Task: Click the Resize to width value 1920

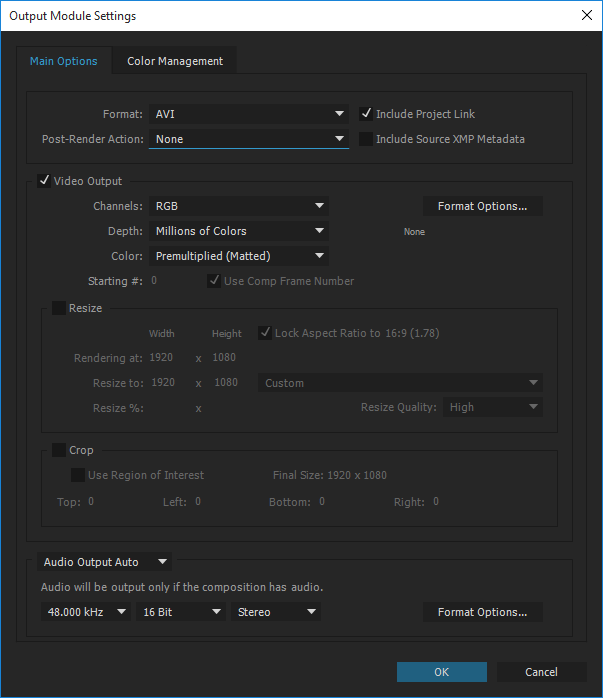Action: [x=163, y=382]
